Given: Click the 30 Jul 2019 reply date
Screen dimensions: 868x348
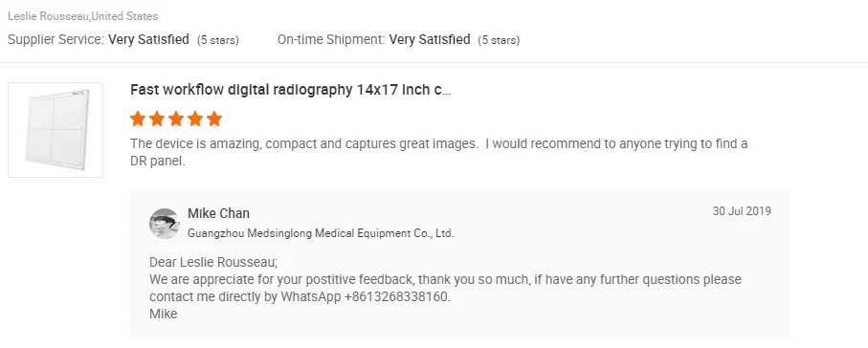Looking at the screenshot, I should tap(742, 211).
